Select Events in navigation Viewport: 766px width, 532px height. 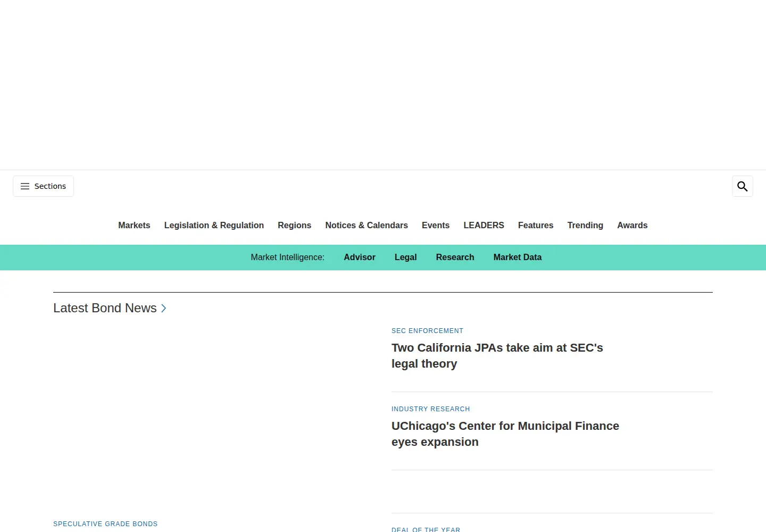(x=436, y=225)
